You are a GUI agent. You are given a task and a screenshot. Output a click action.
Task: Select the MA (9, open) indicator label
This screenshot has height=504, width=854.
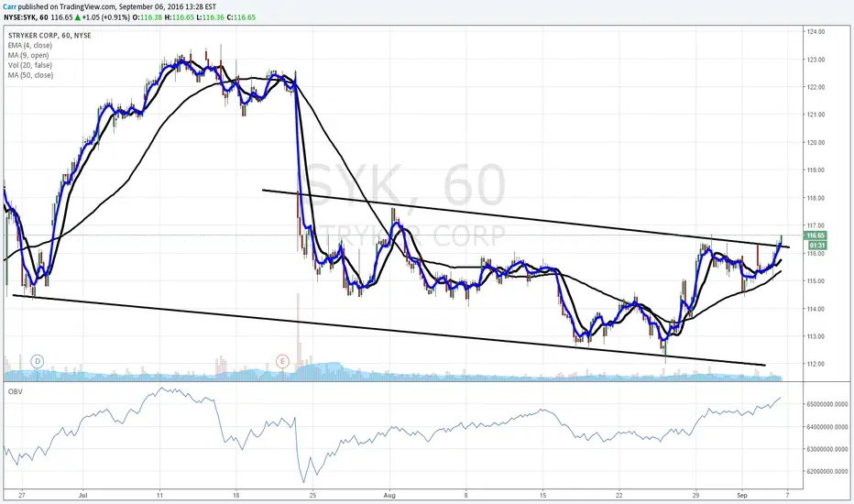28,55
